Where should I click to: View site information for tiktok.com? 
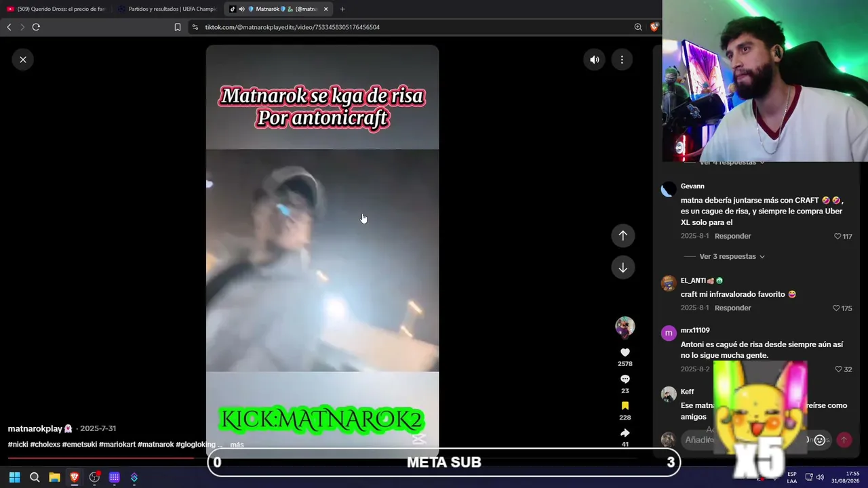(195, 27)
